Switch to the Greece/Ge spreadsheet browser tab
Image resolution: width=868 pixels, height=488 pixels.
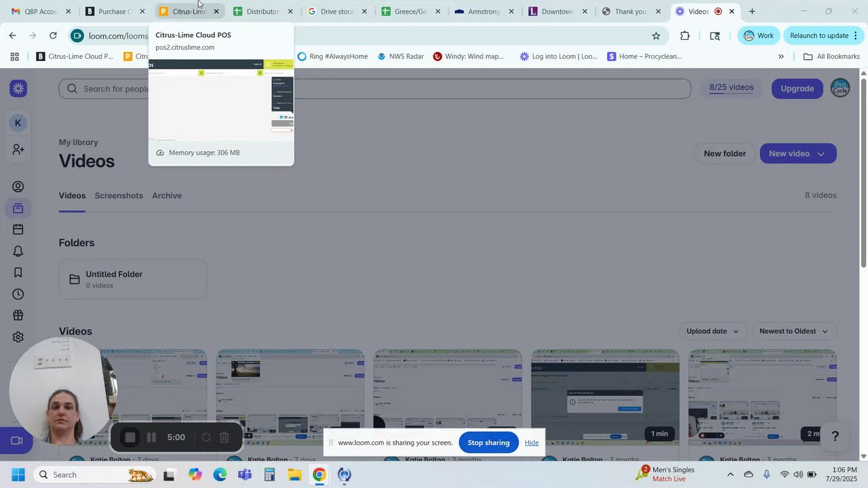point(410,12)
